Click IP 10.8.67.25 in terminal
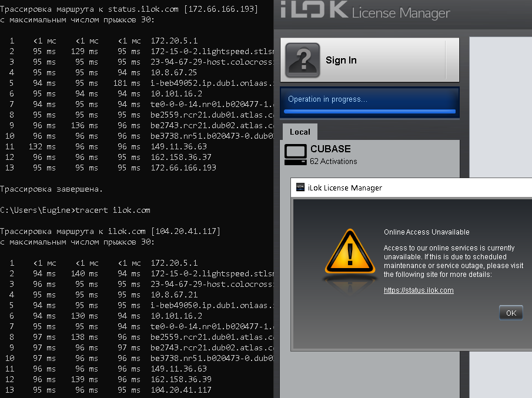The width and height of the screenshot is (532, 398). click(x=174, y=73)
